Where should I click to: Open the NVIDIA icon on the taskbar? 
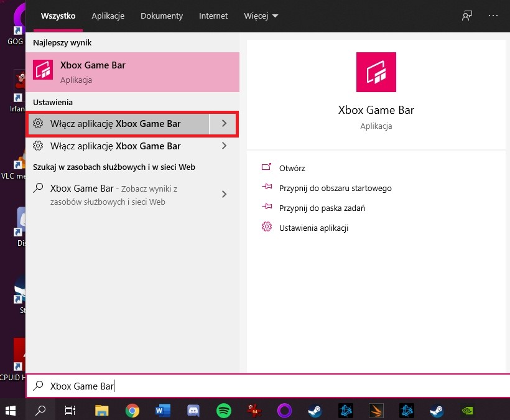[x=467, y=411]
